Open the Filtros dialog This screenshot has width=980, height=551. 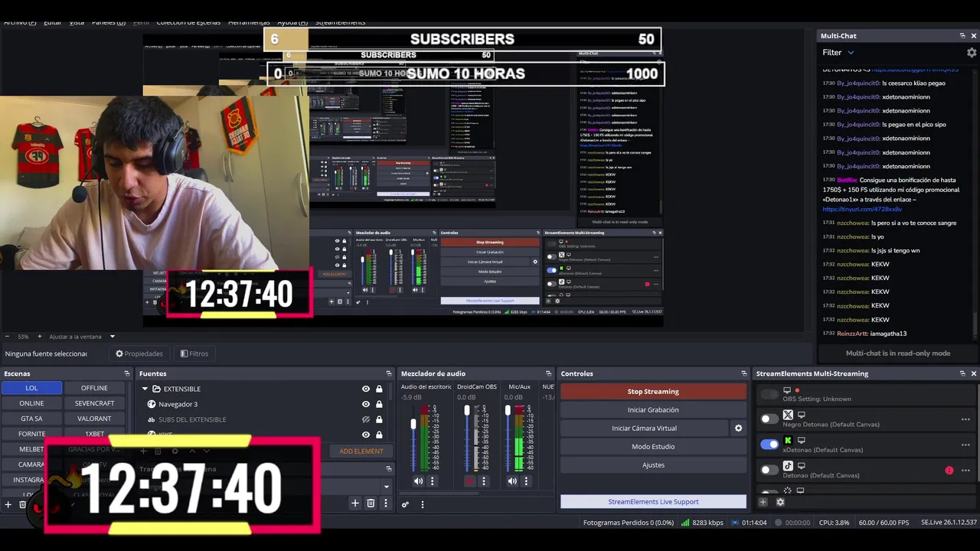point(194,354)
